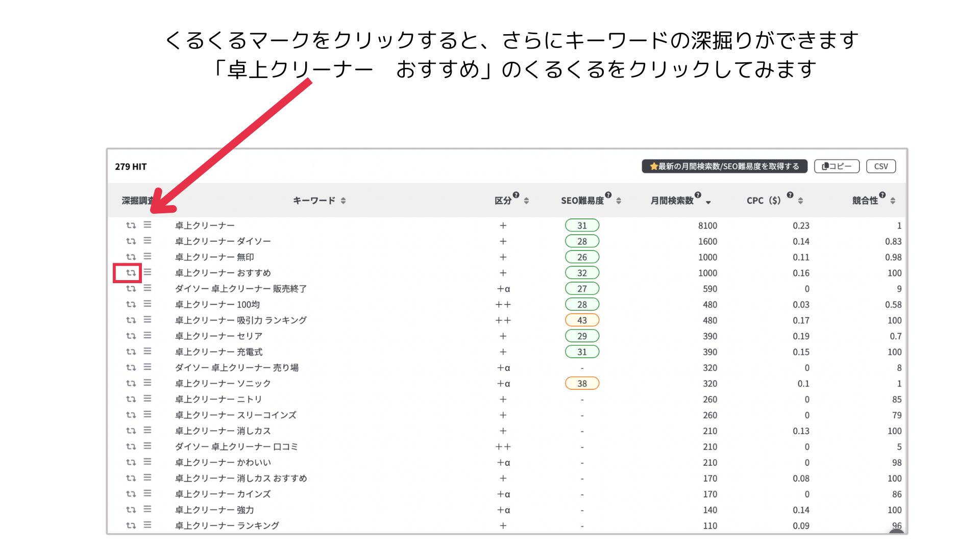Click competition value 0.83

(x=893, y=241)
